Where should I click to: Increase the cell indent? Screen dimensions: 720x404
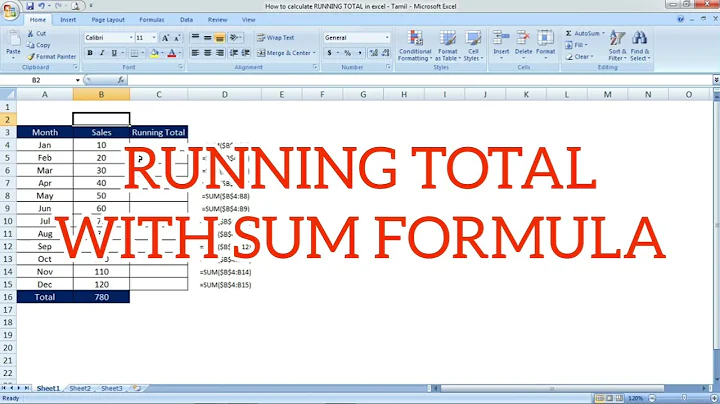246,53
